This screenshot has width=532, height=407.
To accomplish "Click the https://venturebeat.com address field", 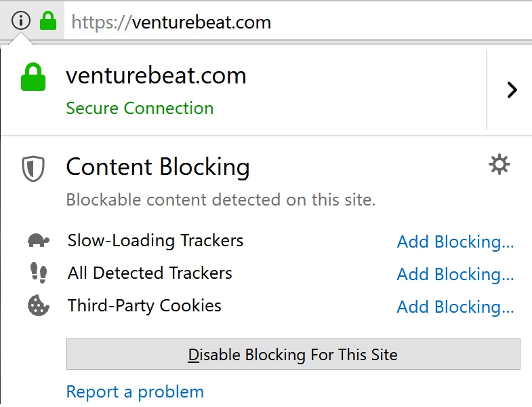I will coord(298,22).
